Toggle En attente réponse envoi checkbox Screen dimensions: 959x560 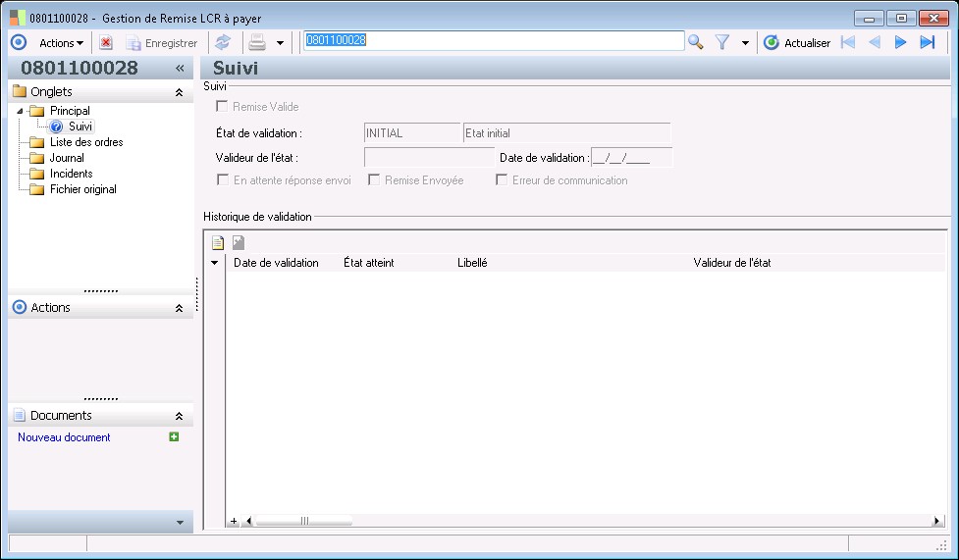[223, 179]
